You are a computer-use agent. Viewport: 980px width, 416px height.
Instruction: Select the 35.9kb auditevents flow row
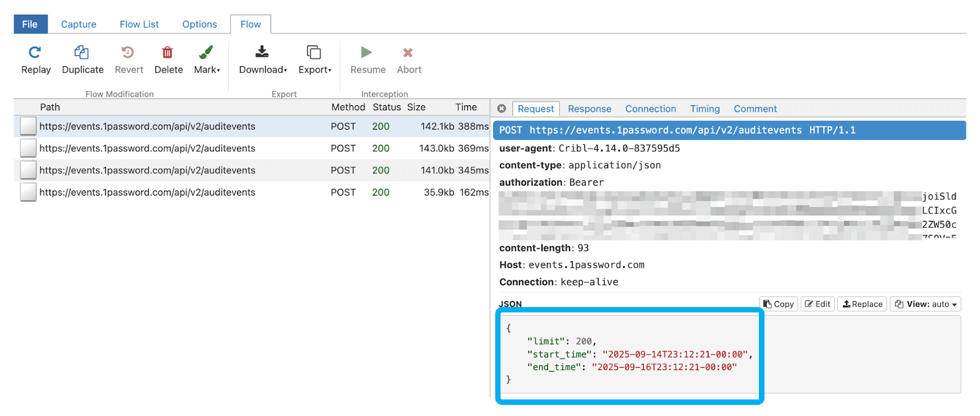[x=147, y=193]
